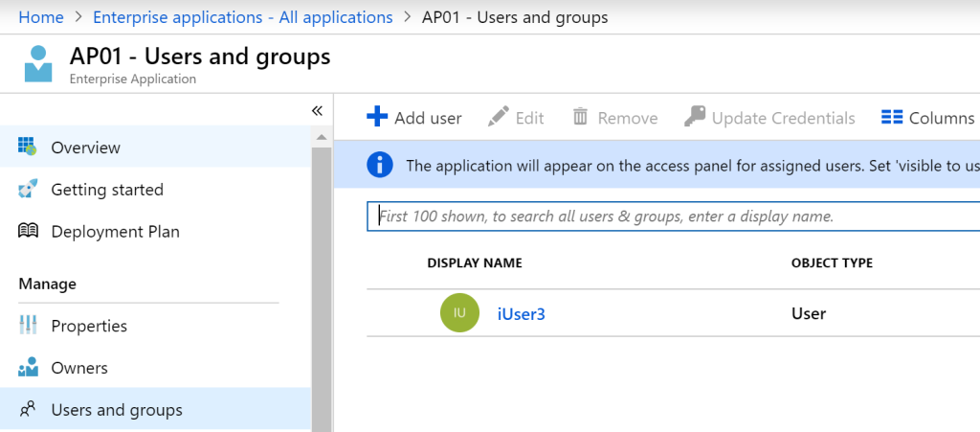Click the Owners people icon
The image size is (980, 432).
(x=28, y=367)
